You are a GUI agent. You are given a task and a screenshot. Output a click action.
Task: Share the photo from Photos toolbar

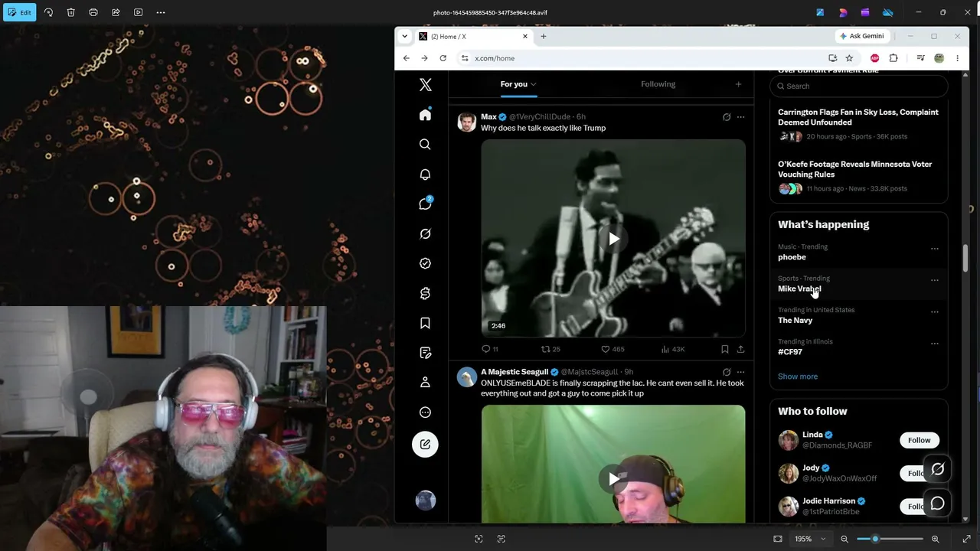(116, 12)
